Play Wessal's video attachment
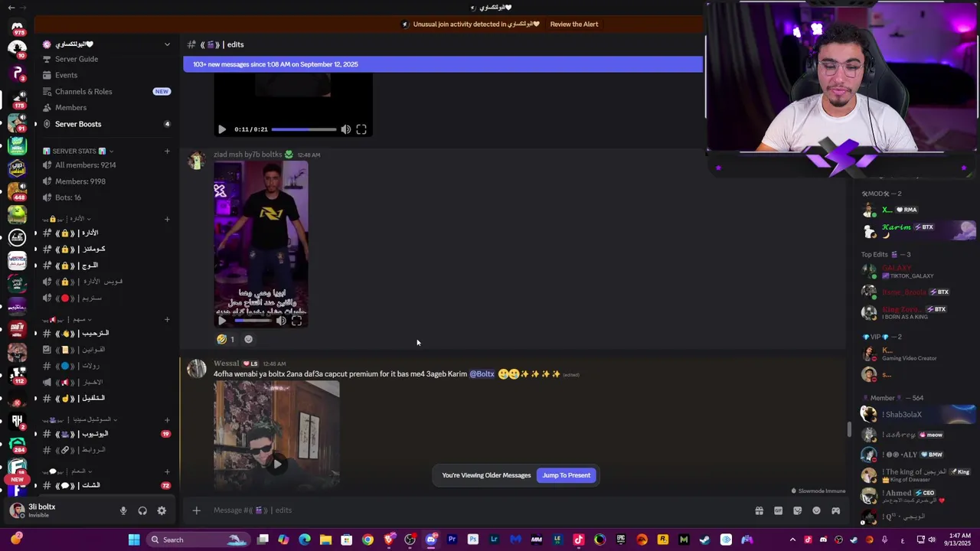 [277, 464]
